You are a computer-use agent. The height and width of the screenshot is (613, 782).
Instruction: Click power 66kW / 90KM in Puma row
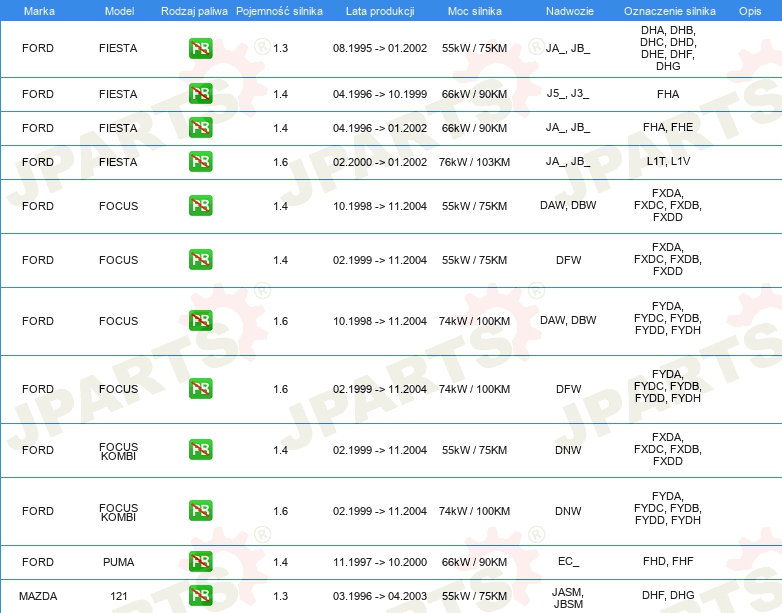[x=474, y=562]
